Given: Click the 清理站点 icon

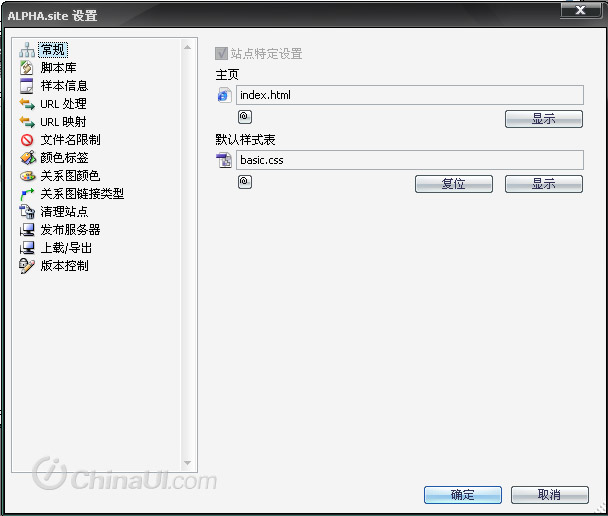Looking at the screenshot, I should pyautogui.click(x=27, y=212).
